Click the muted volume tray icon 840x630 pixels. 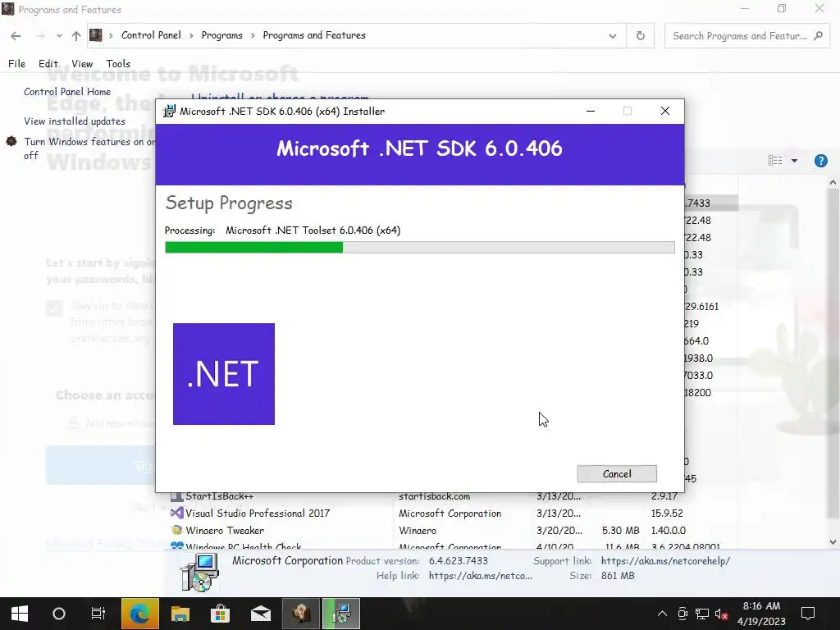[x=721, y=614]
